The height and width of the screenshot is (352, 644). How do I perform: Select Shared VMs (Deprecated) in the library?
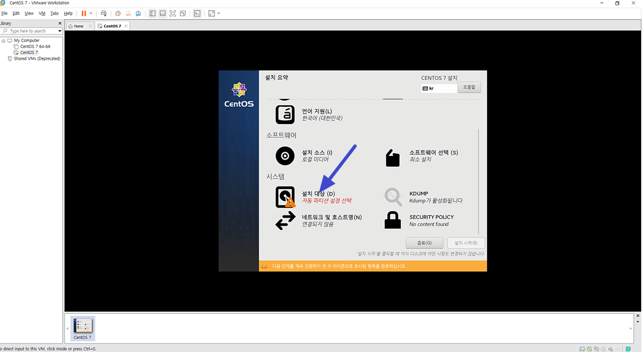click(37, 59)
